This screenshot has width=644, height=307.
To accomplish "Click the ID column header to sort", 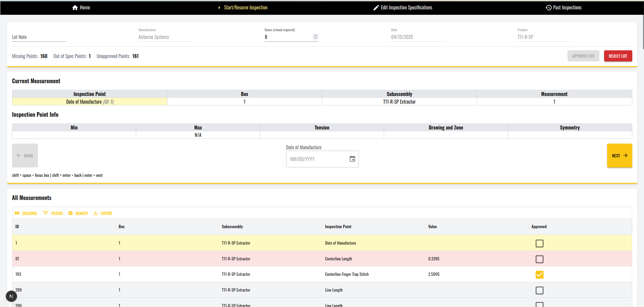I will coord(17,227).
